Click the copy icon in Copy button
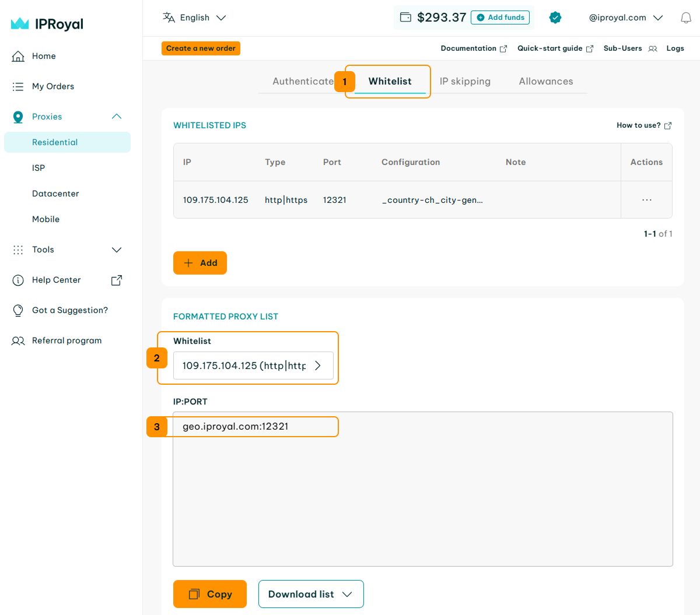This screenshot has width=700, height=615. (194, 594)
